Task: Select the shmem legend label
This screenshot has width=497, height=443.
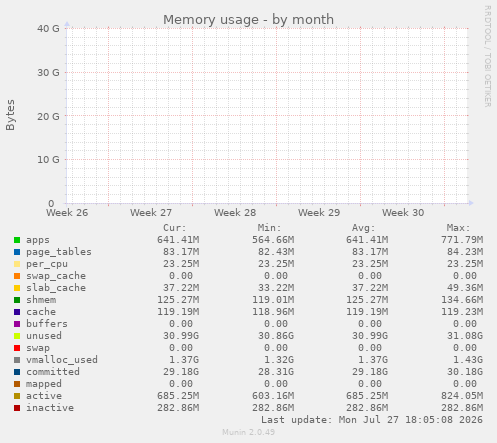Action: pos(41,300)
